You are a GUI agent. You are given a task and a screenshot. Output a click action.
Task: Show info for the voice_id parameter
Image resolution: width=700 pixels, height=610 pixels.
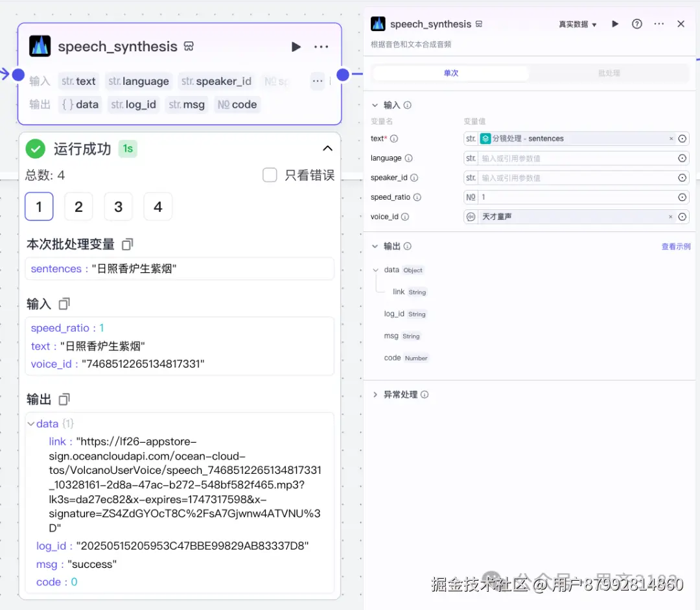405,217
